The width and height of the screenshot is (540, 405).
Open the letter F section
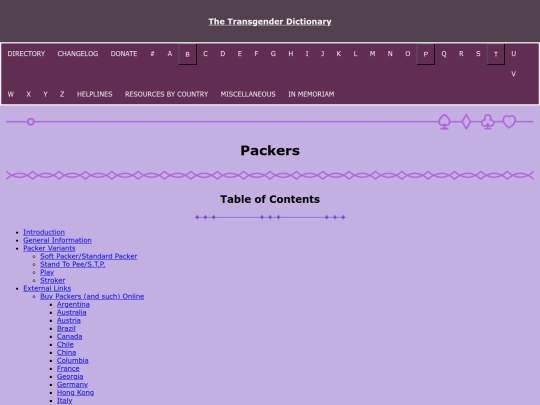pos(256,54)
